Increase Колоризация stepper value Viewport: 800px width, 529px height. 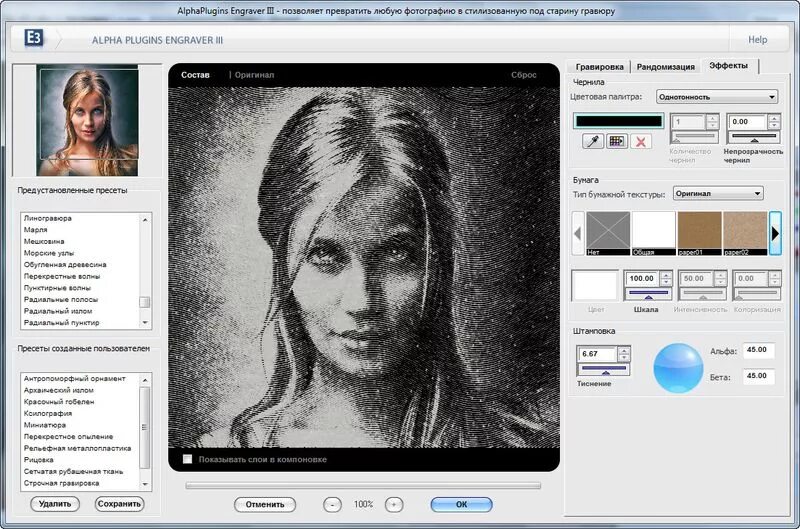click(774, 275)
